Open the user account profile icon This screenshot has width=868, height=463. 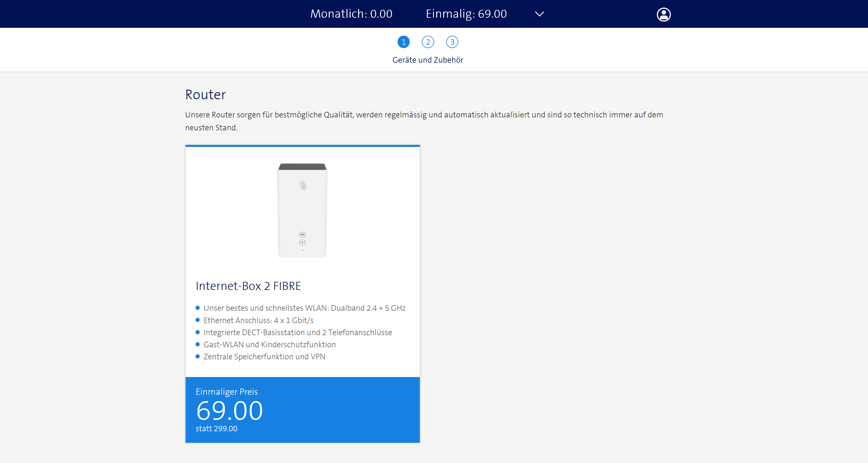(664, 15)
